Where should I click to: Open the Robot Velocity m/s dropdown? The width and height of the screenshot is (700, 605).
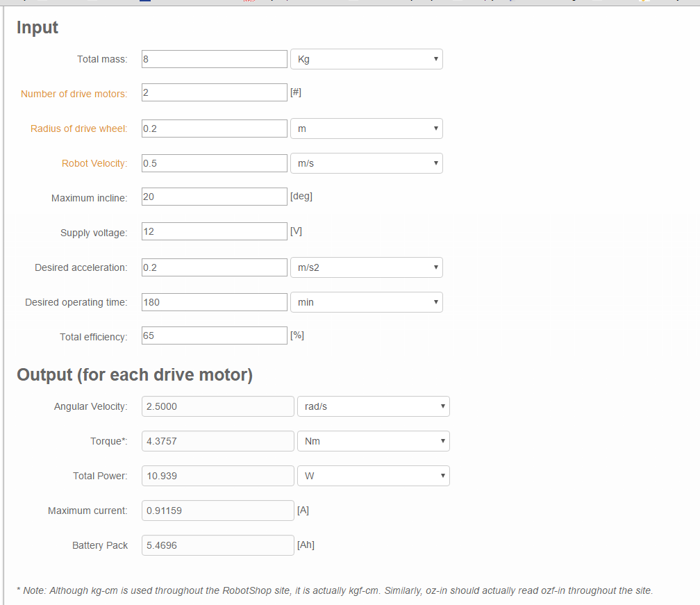366,163
